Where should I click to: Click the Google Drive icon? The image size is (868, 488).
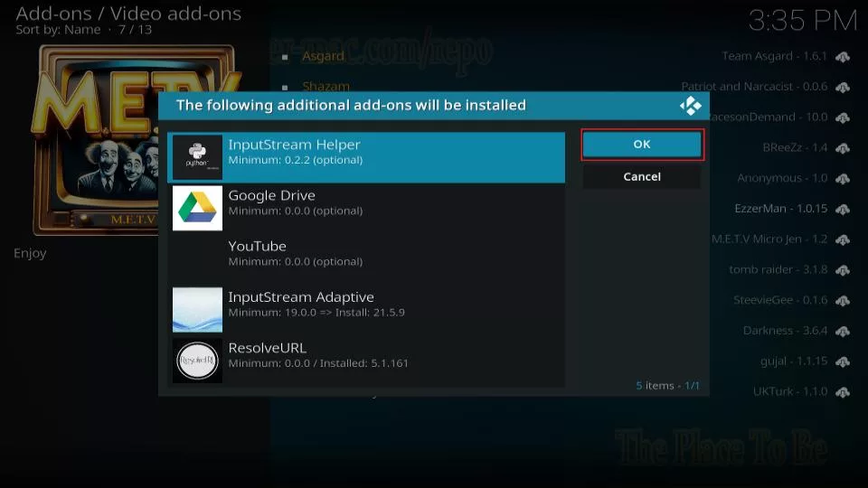[x=197, y=209]
